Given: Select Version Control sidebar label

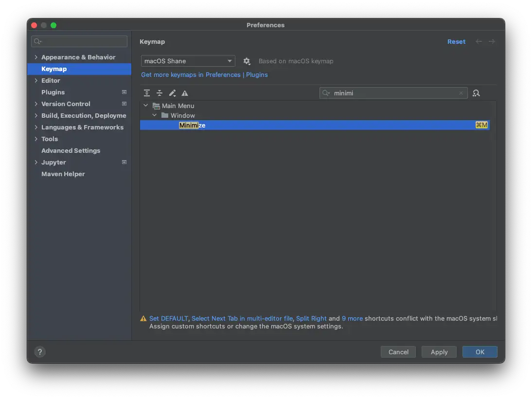Looking at the screenshot, I should click(x=66, y=104).
